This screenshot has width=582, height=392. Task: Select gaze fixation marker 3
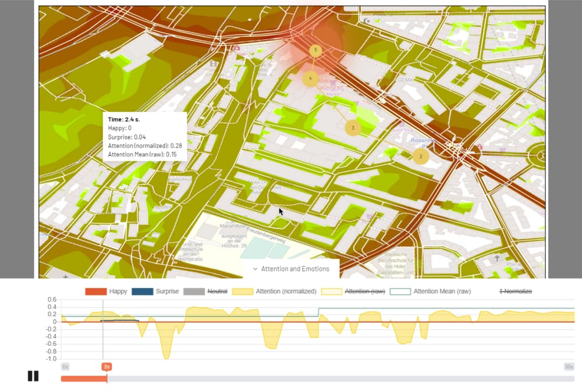(352, 127)
